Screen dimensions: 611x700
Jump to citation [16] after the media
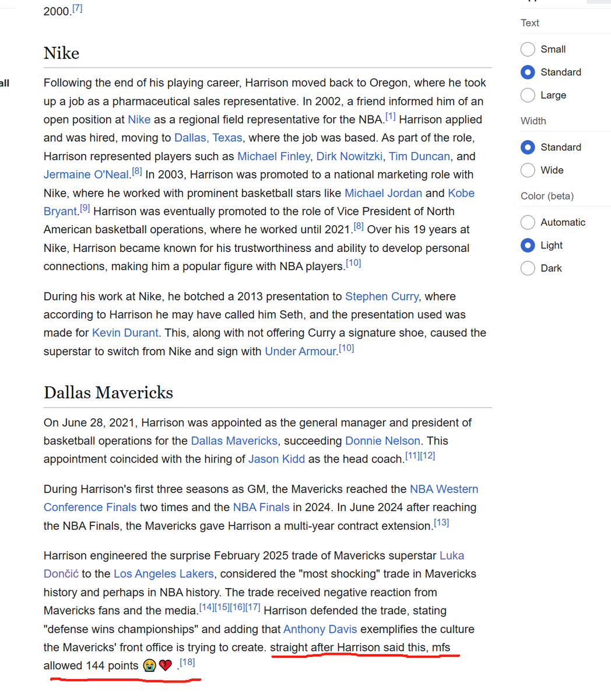coord(237,607)
